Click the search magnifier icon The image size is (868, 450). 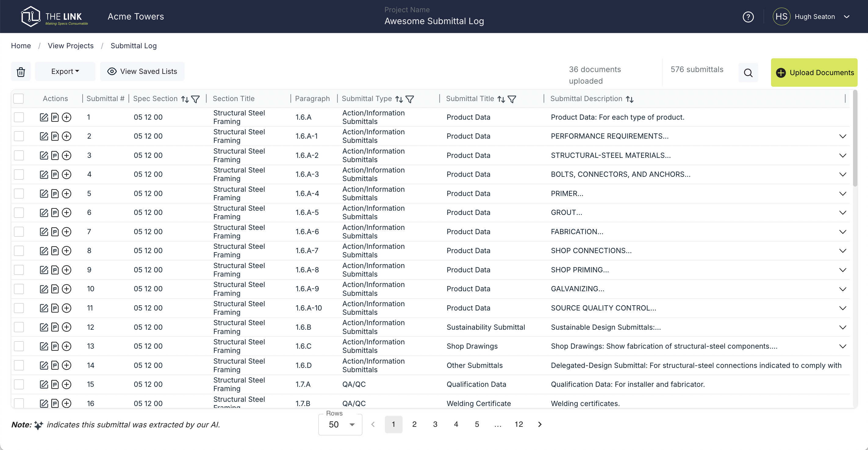(748, 73)
